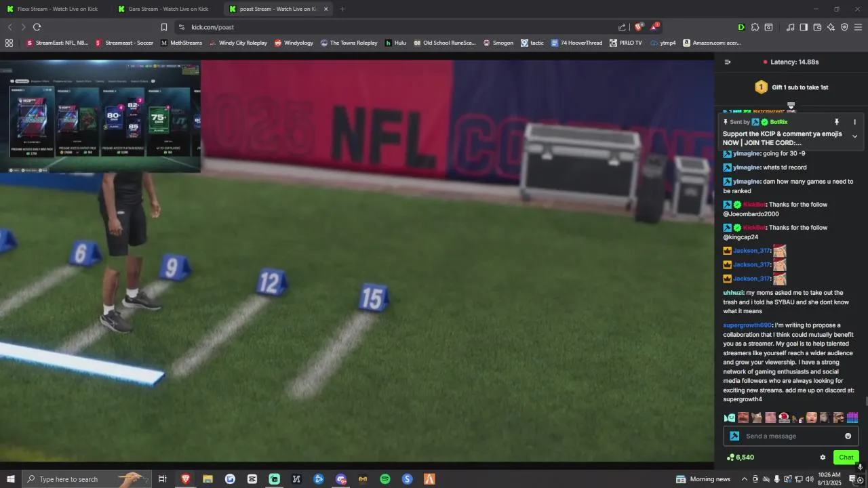Collapse the chat panel with arrow icon
The width and height of the screenshot is (868, 488).
[728, 62]
